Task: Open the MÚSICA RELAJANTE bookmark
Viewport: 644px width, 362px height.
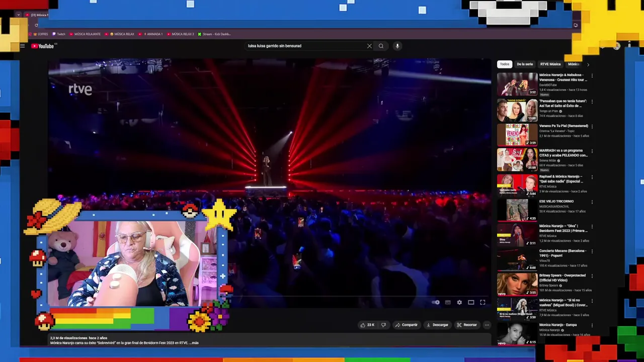Action: point(85,34)
